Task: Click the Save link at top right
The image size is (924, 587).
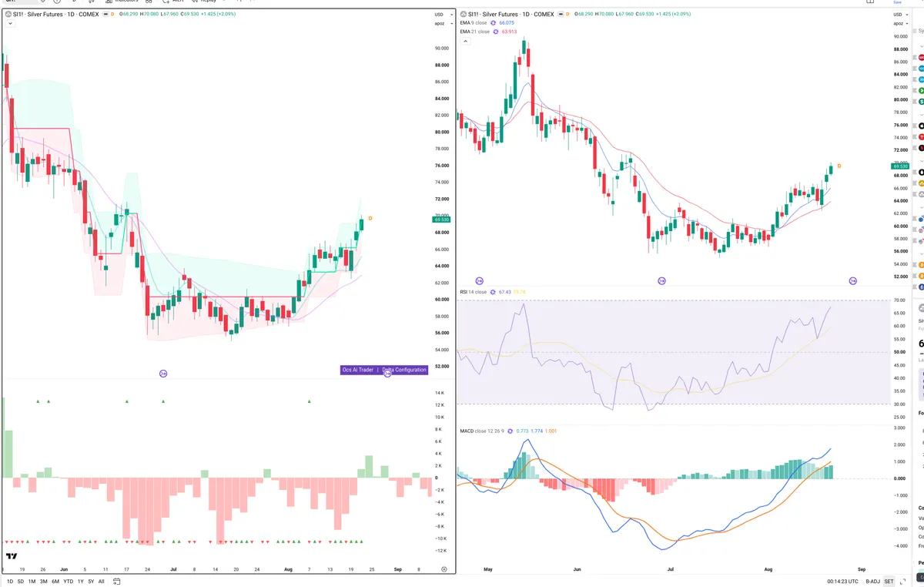Action: [x=897, y=2]
